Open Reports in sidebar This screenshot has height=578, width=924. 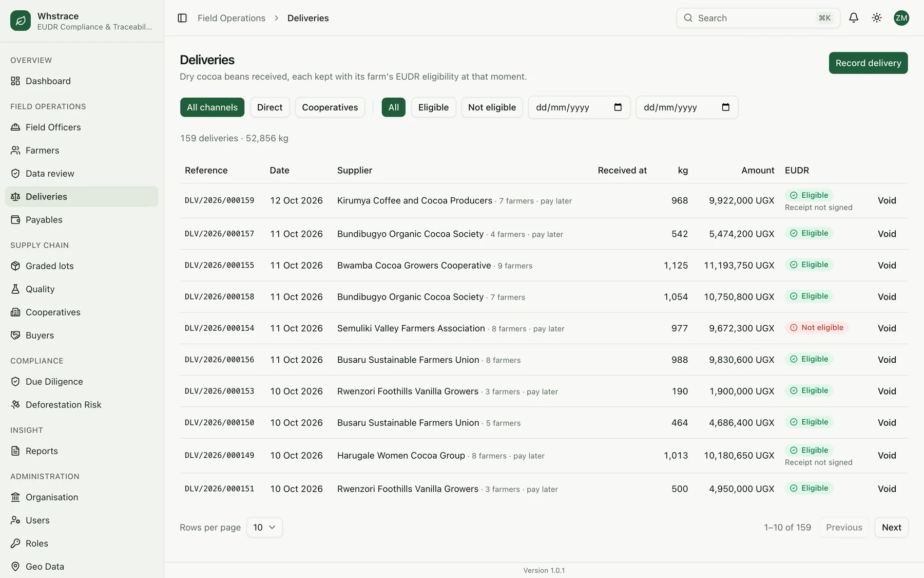(x=82, y=451)
